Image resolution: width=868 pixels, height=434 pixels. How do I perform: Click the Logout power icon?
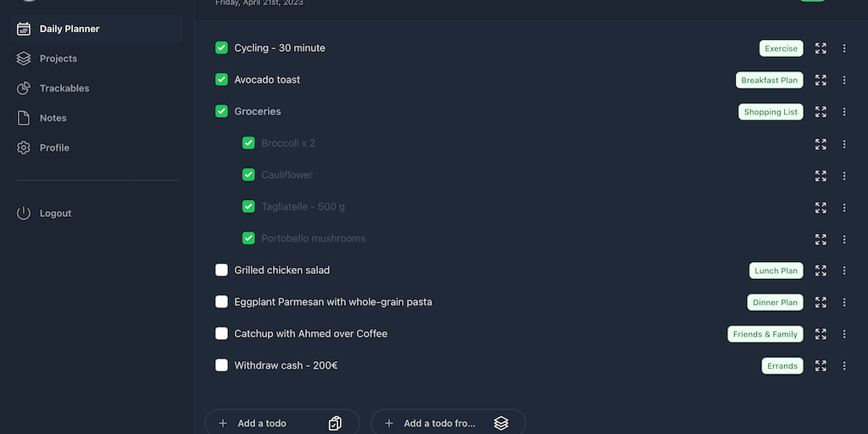(24, 214)
